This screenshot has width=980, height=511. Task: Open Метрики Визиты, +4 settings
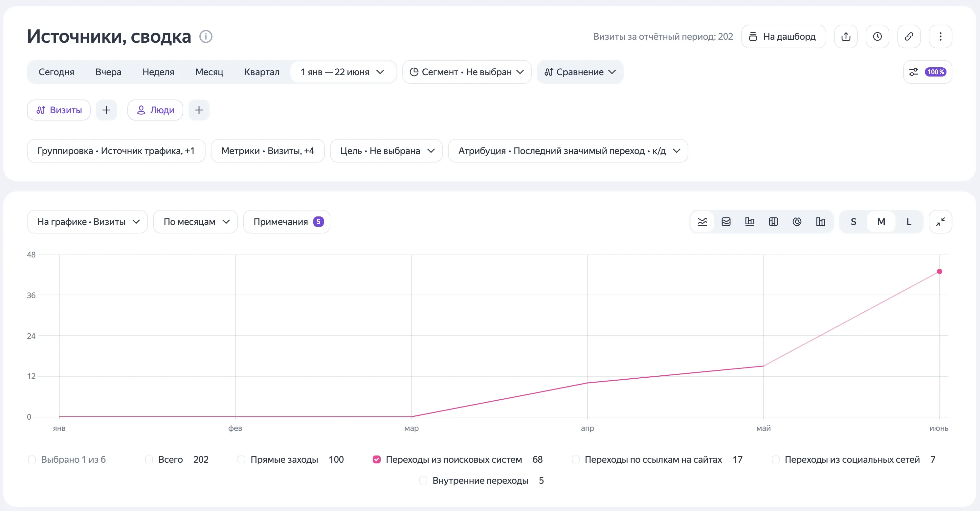pos(268,151)
